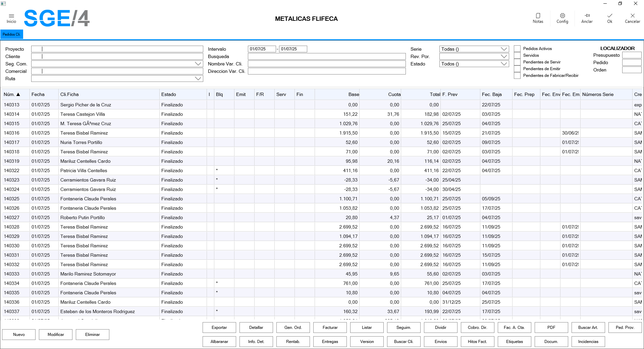Click the Ped. Prov. button
This screenshot has width=644, height=349.
click(625, 328)
